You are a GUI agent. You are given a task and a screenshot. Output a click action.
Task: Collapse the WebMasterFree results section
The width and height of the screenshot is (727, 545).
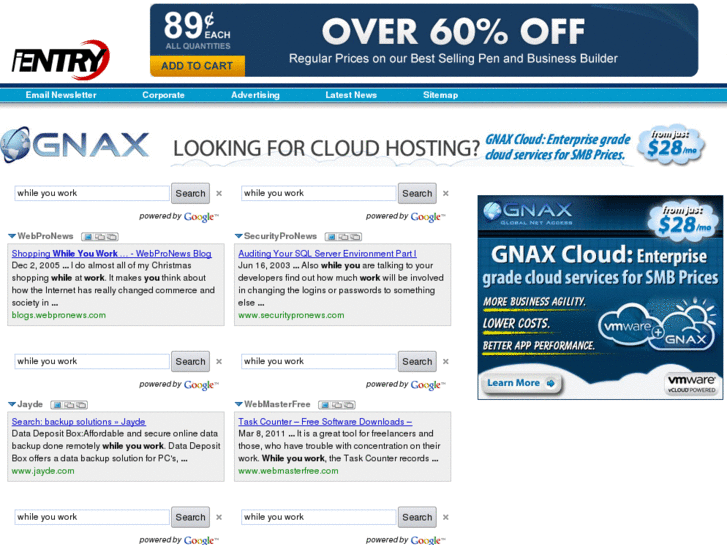(x=239, y=404)
